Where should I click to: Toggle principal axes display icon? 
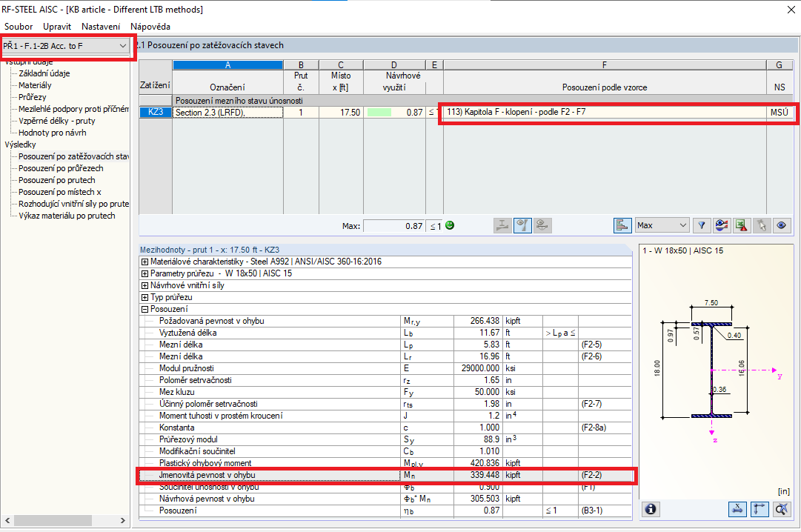coord(760,509)
